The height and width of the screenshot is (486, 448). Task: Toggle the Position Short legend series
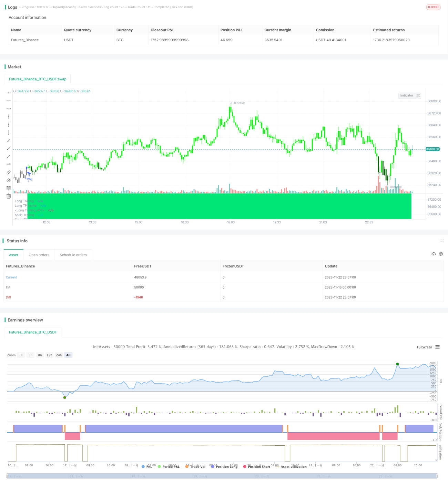257,466
